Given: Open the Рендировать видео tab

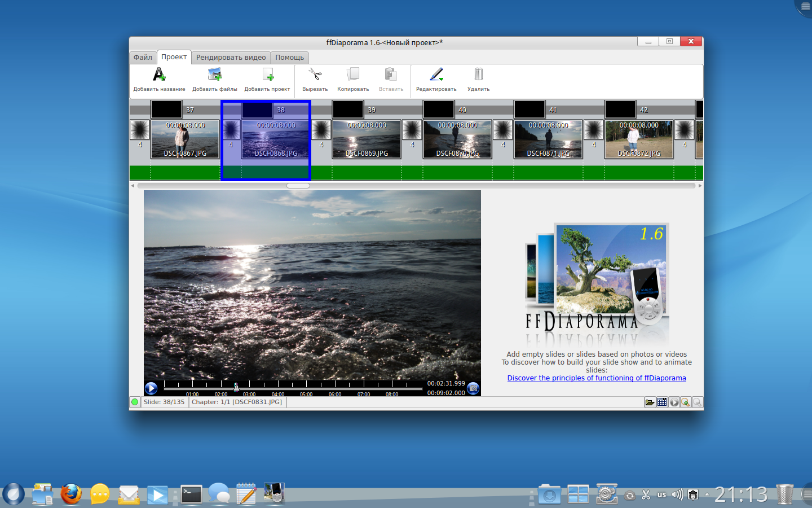Looking at the screenshot, I should click(231, 58).
